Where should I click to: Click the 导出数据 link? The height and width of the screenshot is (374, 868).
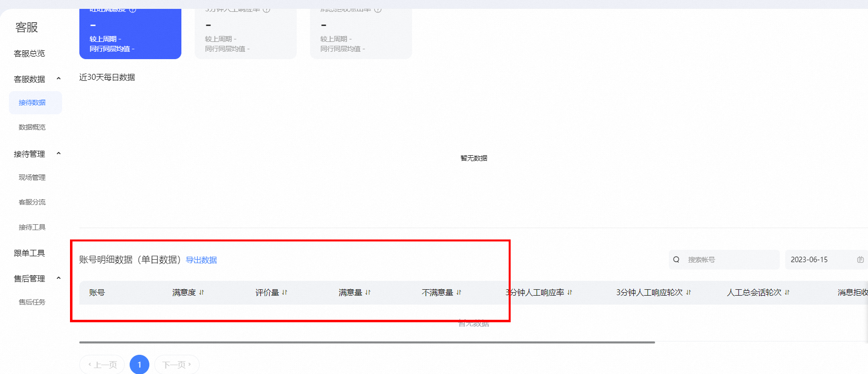pyautogui.click(x=201, y=260)
